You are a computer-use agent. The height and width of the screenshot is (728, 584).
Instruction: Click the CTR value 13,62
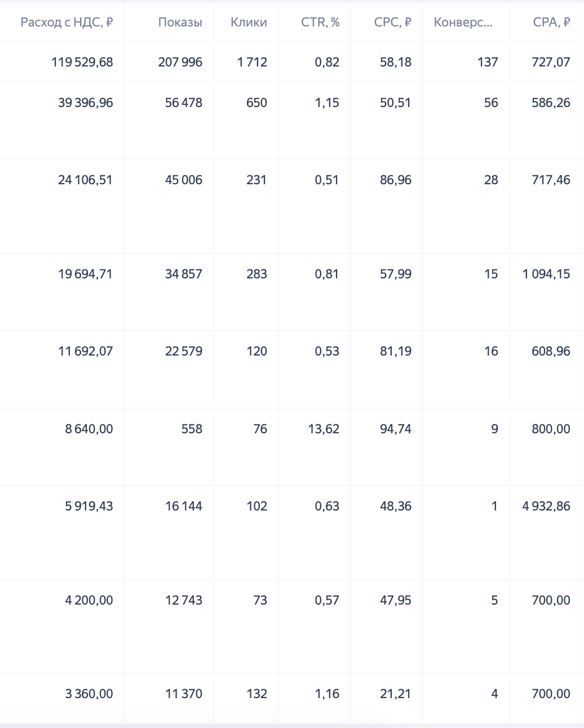324,429
